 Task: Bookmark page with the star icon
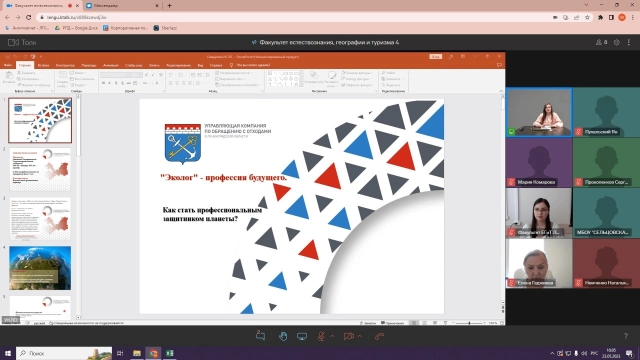[587, 18]
